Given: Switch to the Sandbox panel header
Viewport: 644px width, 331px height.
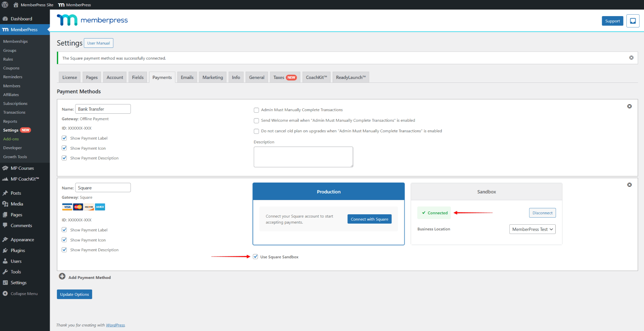Looking at the screenshot, I should click(486, 192).
